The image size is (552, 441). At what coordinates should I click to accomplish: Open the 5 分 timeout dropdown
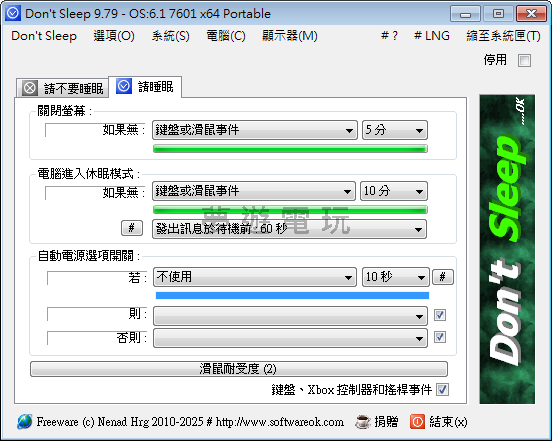(x=395, y=130)
